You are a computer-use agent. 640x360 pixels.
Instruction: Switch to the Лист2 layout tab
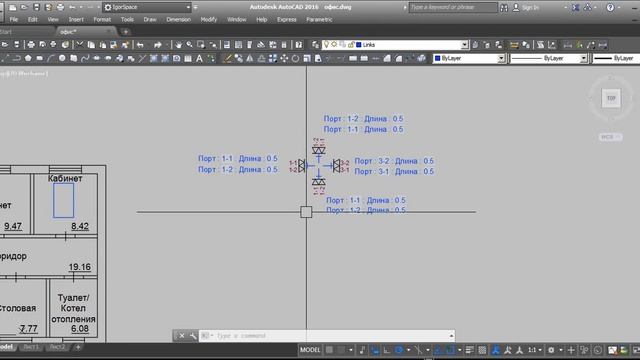tap(57, 347)
